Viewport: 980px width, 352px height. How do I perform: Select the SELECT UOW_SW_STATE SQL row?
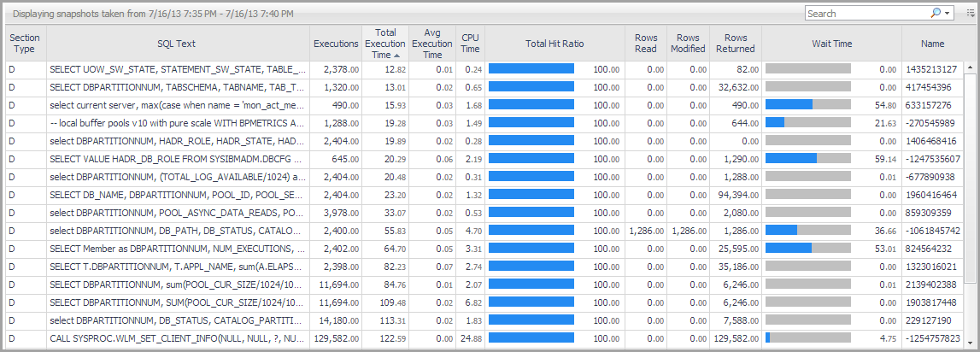[x=177, y=69]
